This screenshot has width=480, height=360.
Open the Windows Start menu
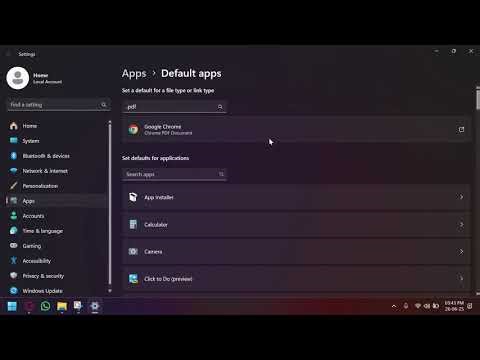point(12,306)
